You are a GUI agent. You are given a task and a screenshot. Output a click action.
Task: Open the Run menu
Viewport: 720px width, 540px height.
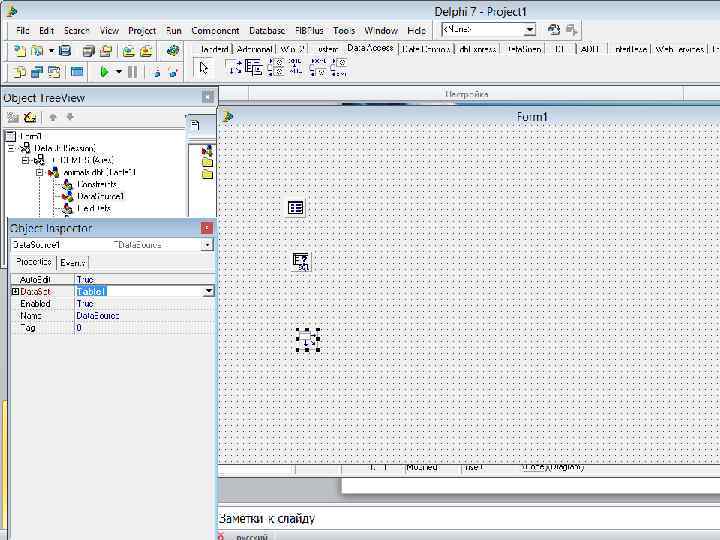pos(174,31)
